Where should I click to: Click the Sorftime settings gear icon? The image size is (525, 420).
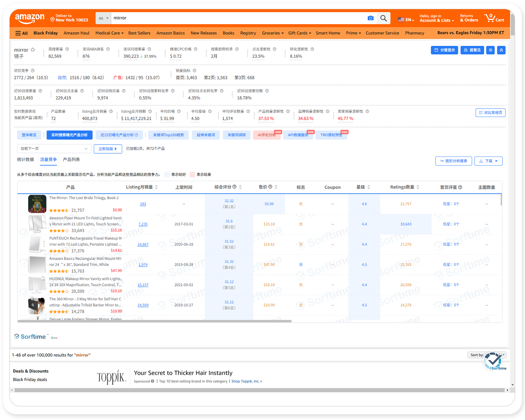click(x=491, y=50)
